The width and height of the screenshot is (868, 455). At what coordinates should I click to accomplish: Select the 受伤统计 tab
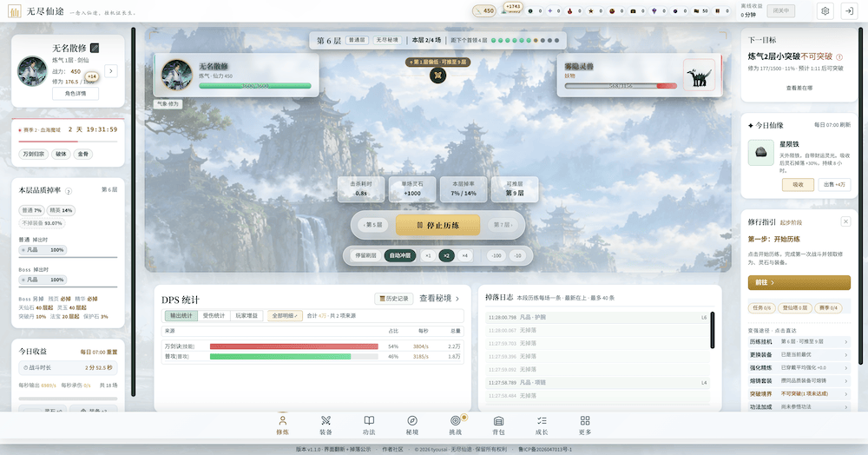click(214, 315)
